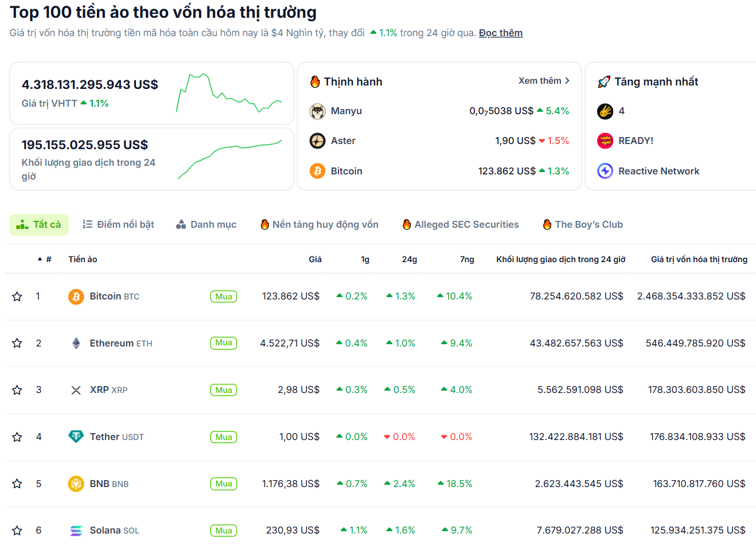Click the Mua button for Bitcoin
The width and height of the screenshot is (756, 545).
[223, 296]
